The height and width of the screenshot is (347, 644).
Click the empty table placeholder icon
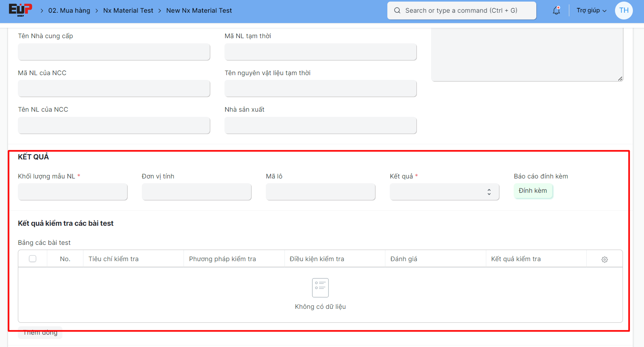tap(320, 287)
